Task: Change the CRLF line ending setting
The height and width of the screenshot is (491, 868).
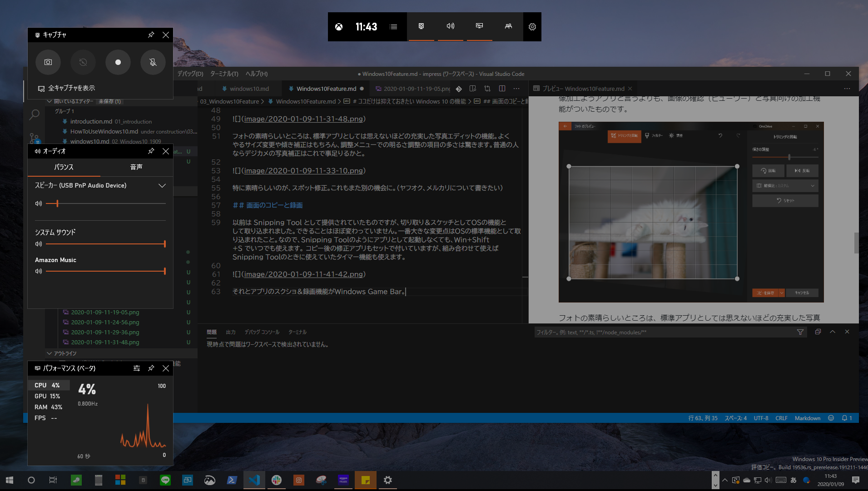Action: 781,418
